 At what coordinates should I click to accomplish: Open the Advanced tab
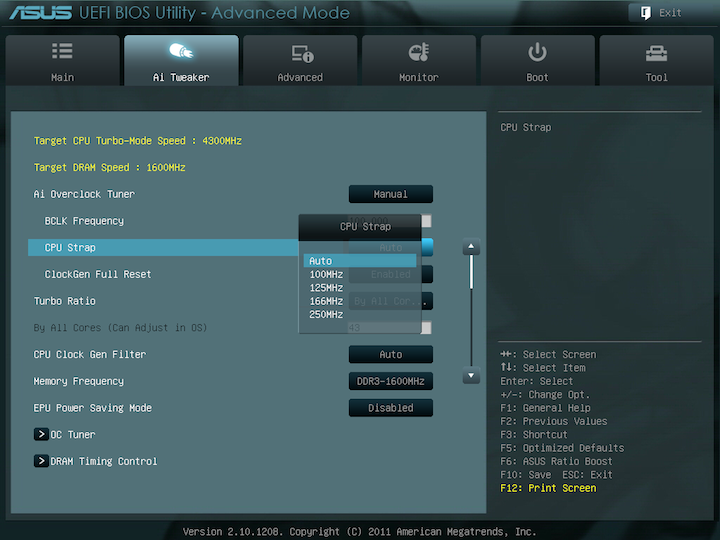tap(300, 60)
